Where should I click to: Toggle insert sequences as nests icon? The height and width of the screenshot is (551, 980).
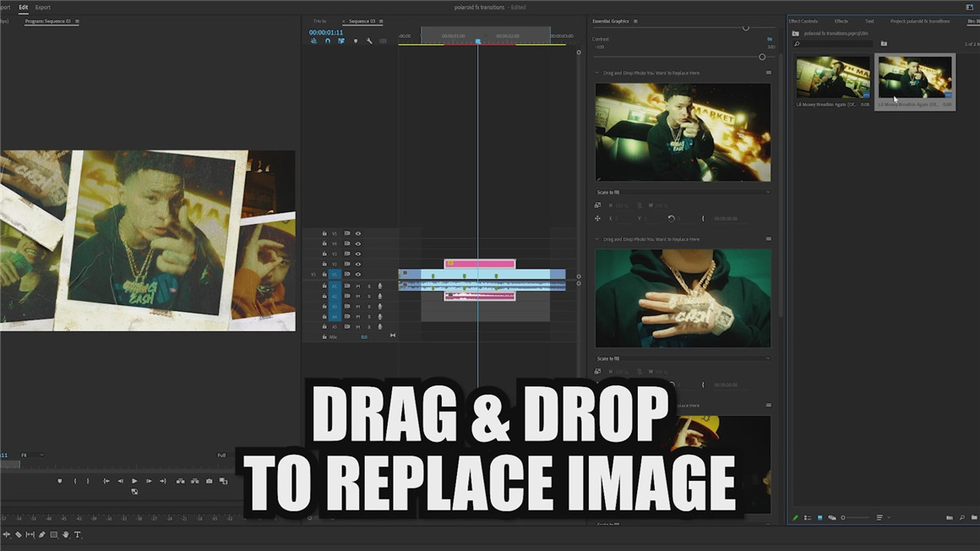(313, 41)
